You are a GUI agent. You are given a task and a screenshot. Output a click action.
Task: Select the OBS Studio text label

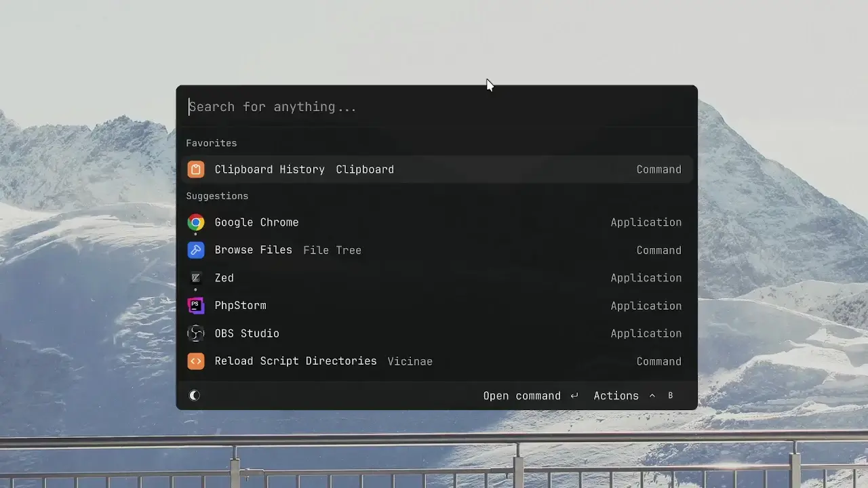pyautogui.click(x=247, y=333)
